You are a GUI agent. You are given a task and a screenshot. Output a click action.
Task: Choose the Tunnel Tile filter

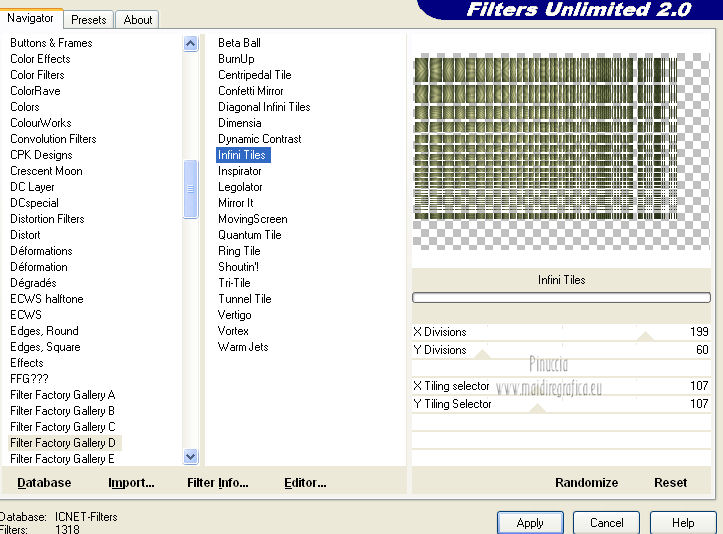[x=244, y=299]
